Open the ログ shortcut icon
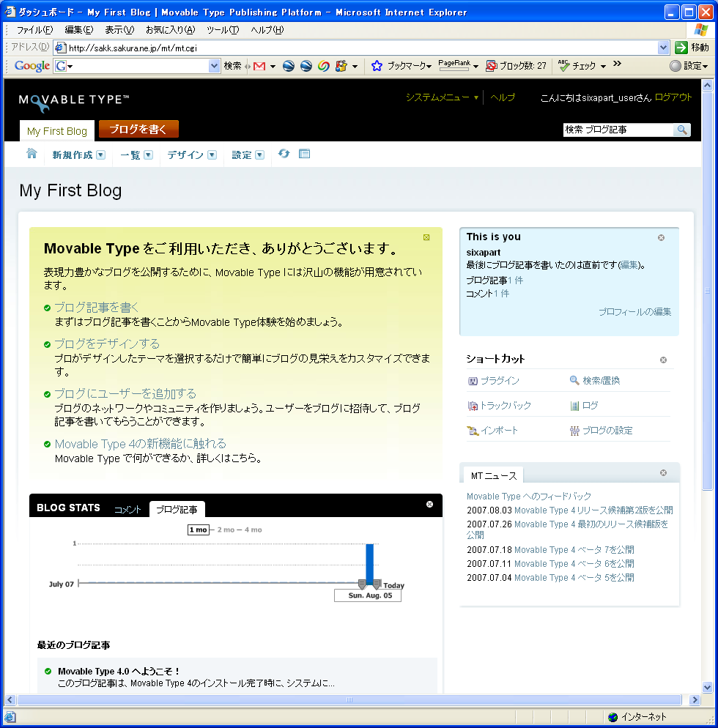 [x=574, y=406]
